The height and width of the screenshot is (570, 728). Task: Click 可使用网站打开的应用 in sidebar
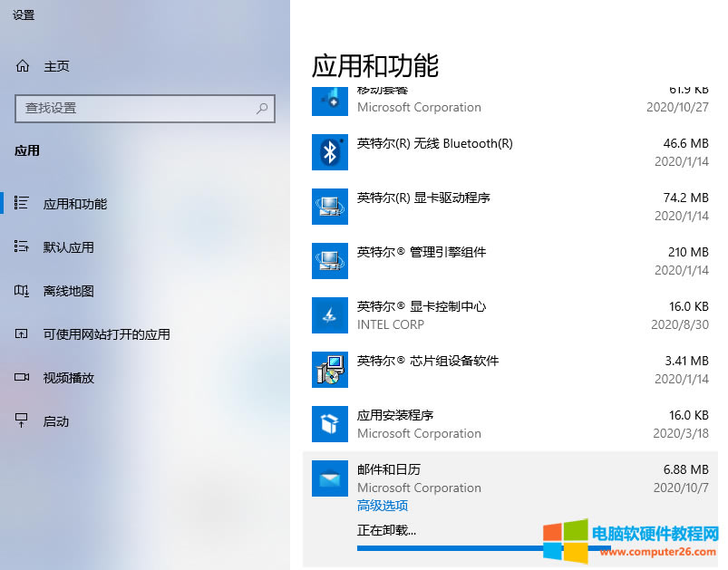click(100, 333)
